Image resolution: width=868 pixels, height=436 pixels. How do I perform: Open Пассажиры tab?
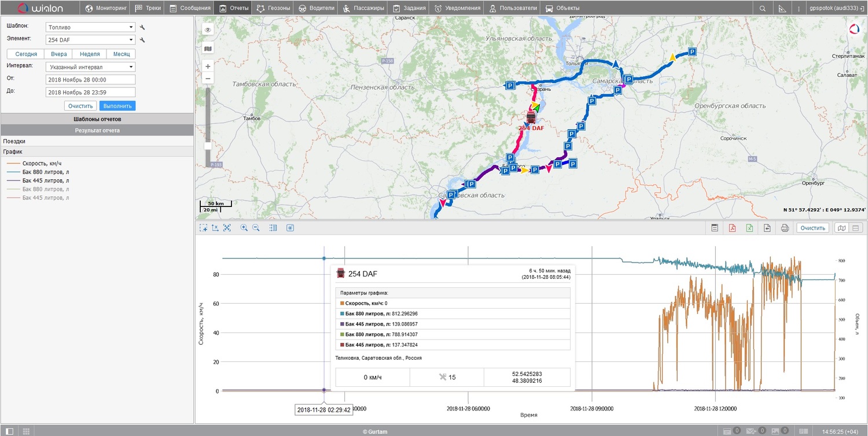(363, 8)
